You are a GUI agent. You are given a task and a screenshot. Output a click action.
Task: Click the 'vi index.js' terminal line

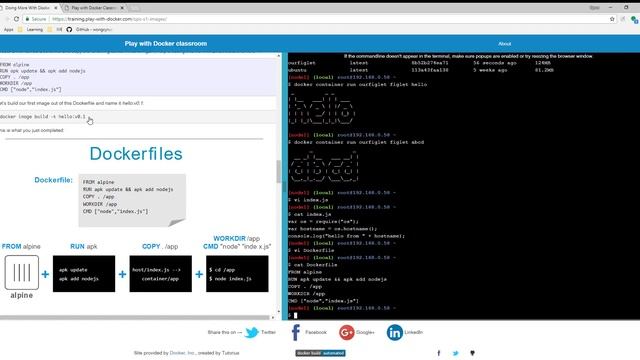(308, 200)
